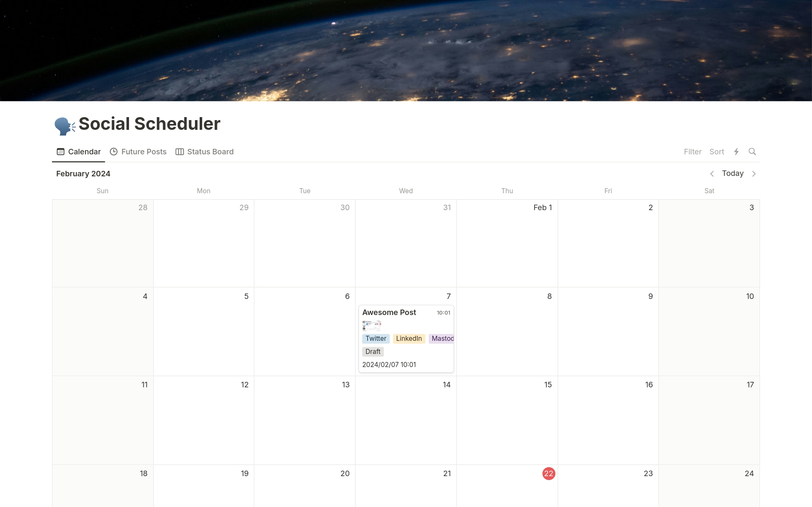
Task: Click the Search icon in toolbar
Action: (x=752, y=151)
